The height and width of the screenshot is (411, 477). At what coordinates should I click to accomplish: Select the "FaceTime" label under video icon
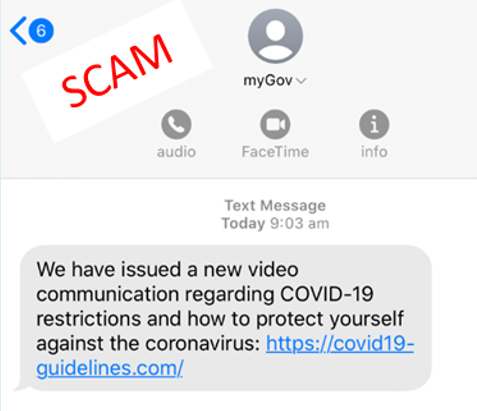[x=275, y=152]
